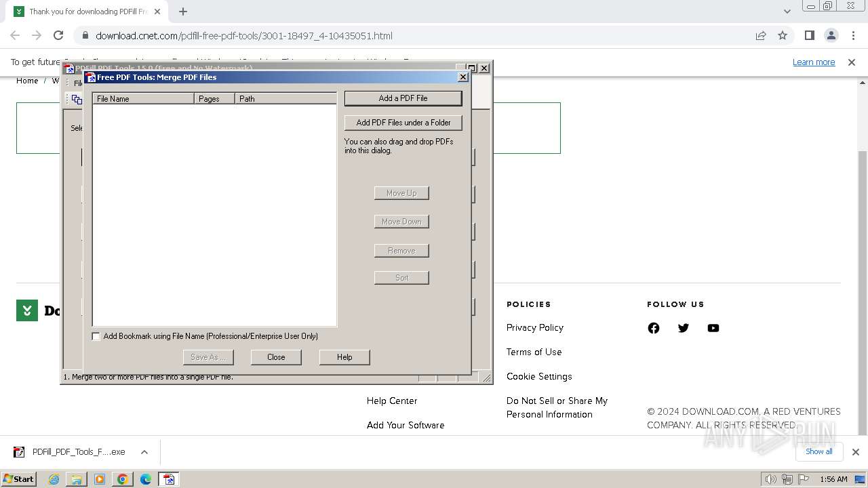The width and height of the screenshot is (868, 488).
Task: Open the Privacy Policy link
Action: 535,327
